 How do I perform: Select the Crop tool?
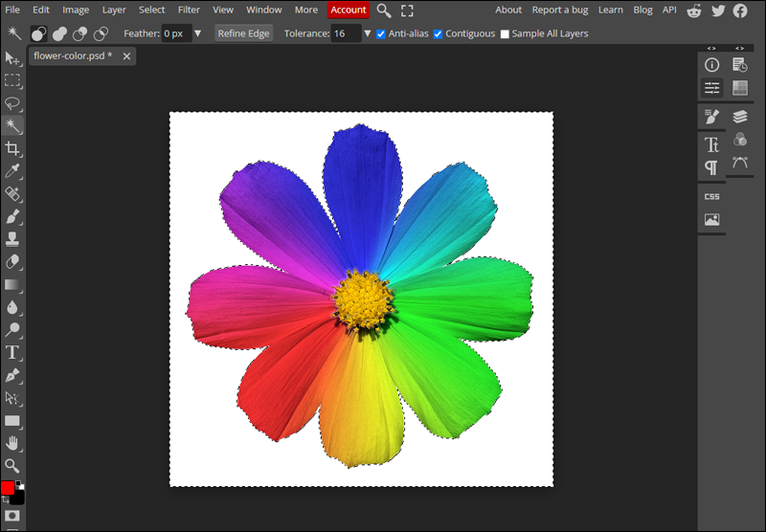point(12,148)
